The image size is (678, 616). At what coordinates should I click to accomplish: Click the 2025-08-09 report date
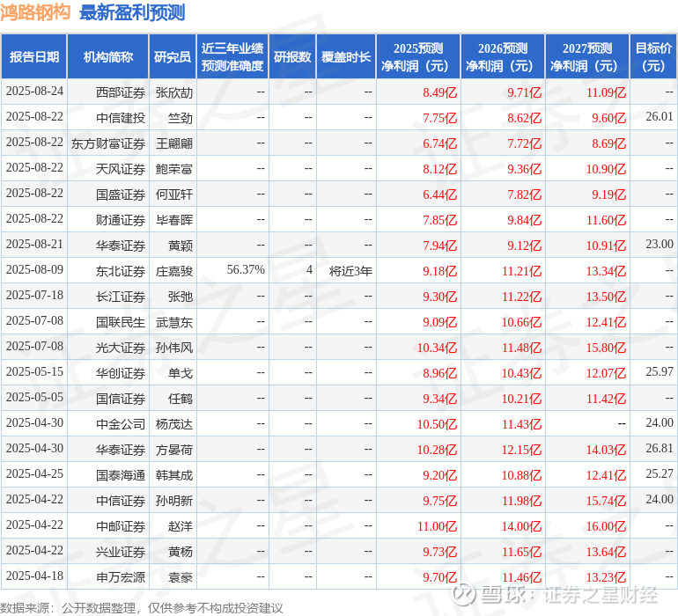pos(34,270)
